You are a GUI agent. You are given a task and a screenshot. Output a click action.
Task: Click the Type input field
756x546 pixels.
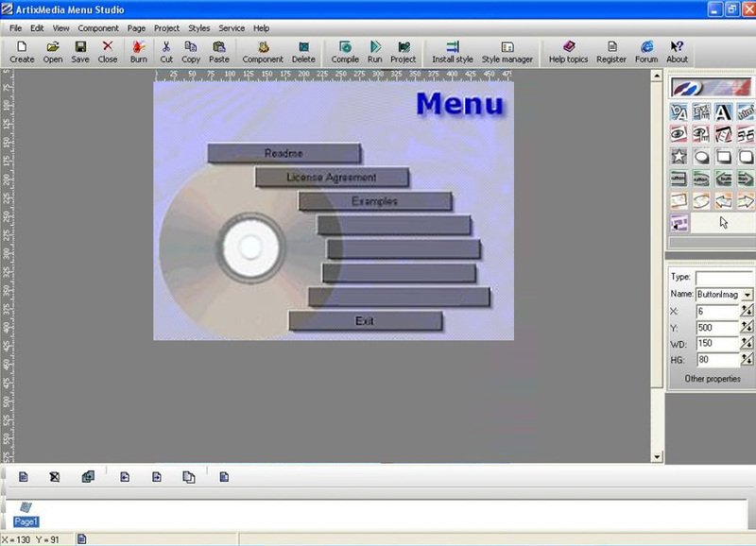point(724,277)
